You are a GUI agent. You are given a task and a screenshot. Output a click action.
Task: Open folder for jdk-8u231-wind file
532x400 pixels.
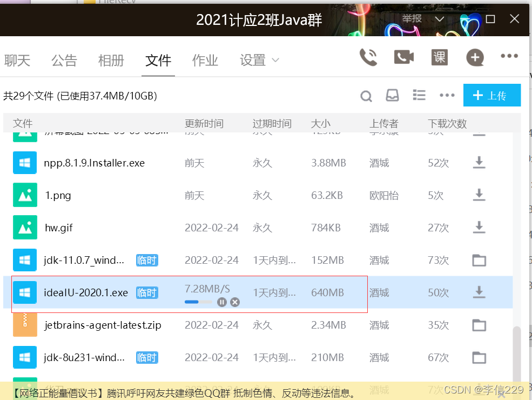[479, 357]
